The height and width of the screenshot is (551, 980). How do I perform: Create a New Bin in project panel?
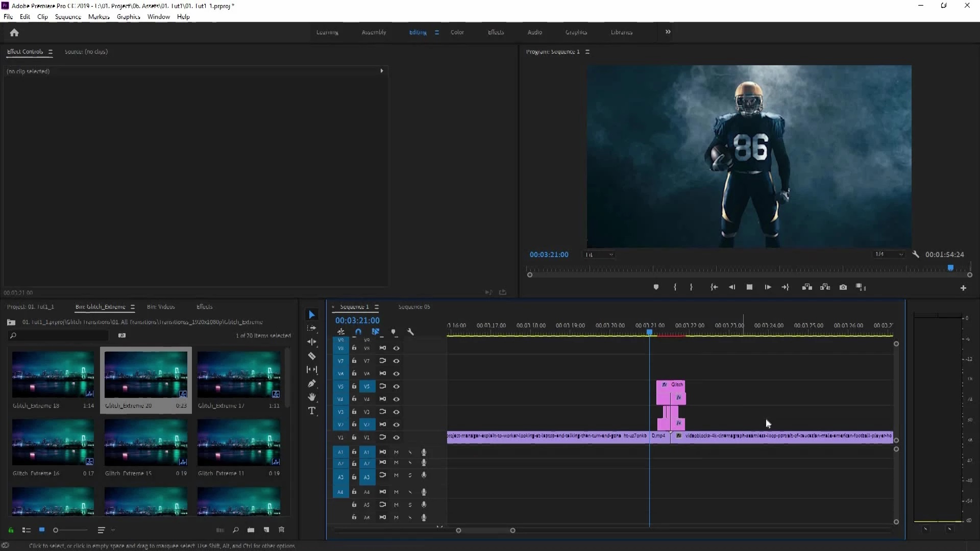click(x=251, y=531)
